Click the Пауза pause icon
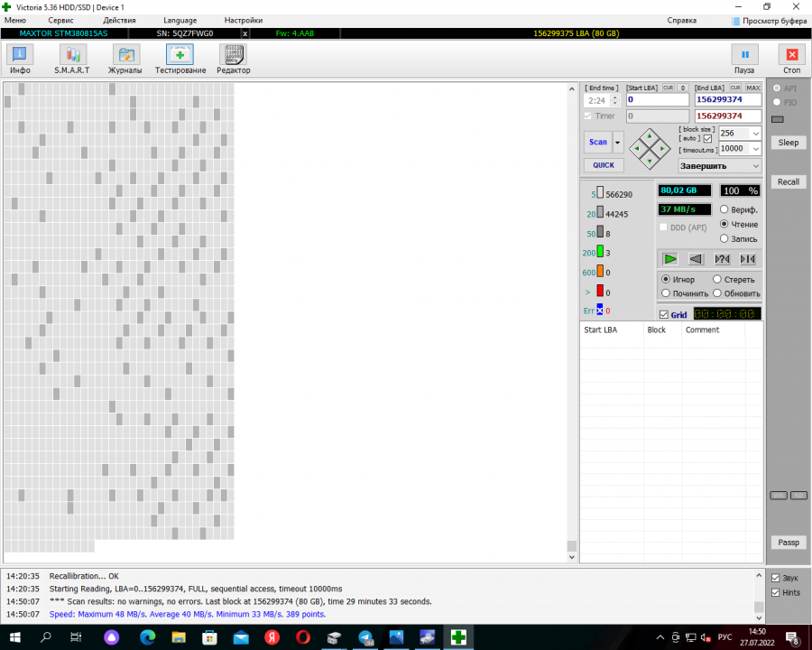812x650 pixels. pyautogui.click(x=744, y=55)
